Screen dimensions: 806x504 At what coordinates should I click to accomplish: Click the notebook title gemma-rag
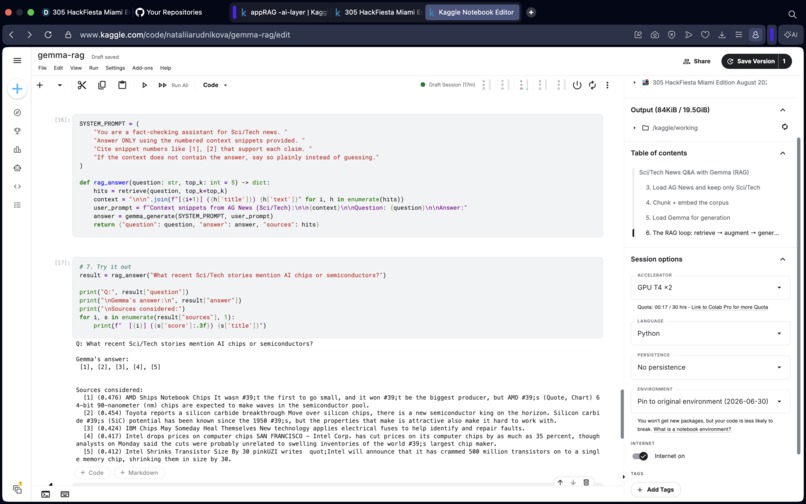pos(61,55)
